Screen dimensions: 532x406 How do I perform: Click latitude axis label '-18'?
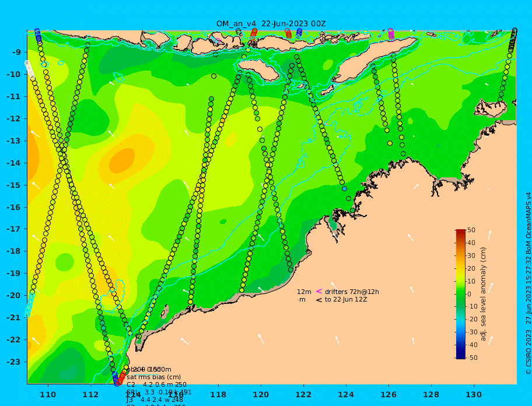click(13, 251)
